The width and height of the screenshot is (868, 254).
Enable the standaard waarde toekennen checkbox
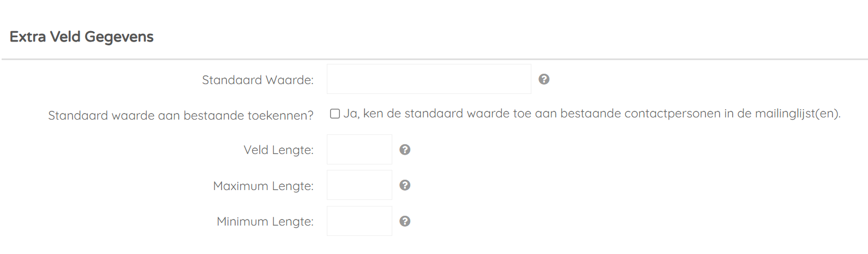pos(335,114)
